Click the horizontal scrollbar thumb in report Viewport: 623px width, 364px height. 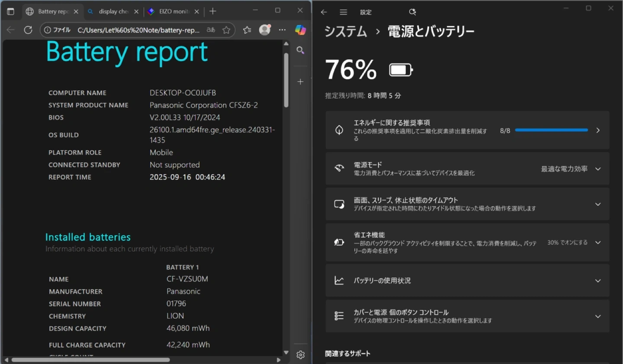pos(90,360)
